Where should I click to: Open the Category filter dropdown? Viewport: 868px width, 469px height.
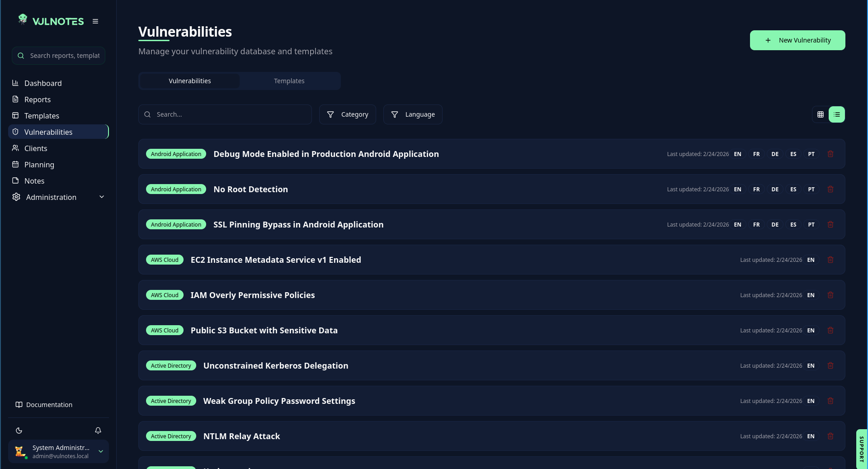click(348, 114)
